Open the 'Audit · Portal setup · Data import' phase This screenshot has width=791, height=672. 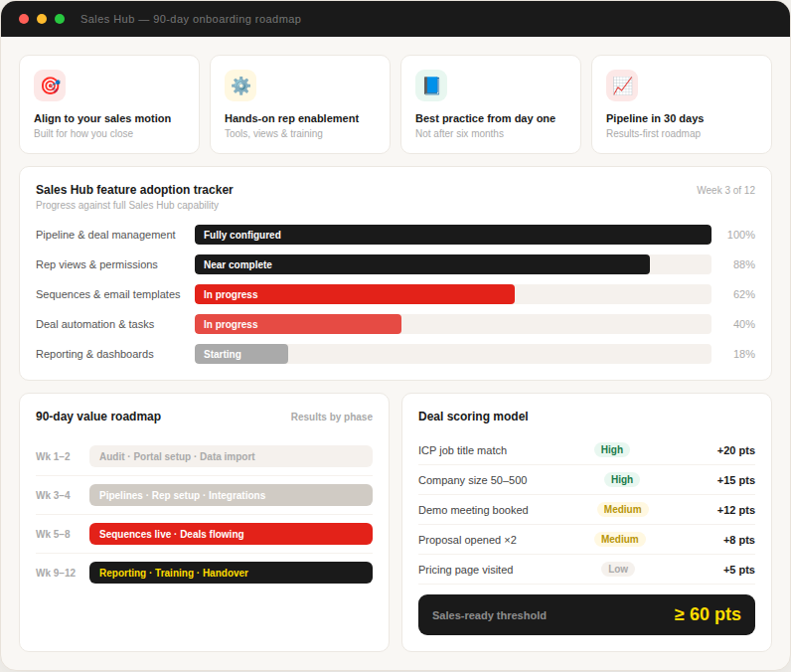pos(232,456)
